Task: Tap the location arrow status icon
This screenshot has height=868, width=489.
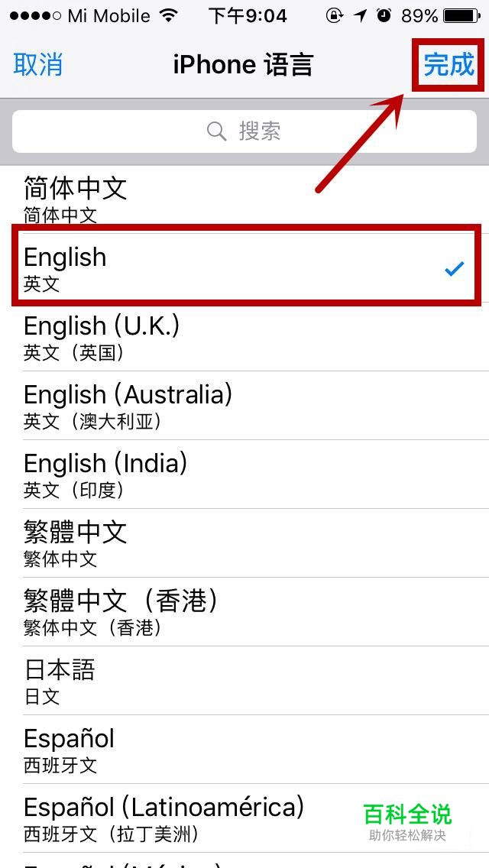Action: 361,16
